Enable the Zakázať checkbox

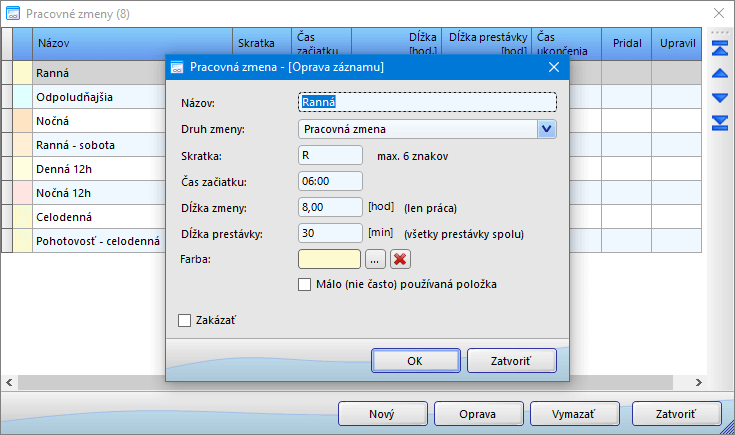(x=184, y=321)
